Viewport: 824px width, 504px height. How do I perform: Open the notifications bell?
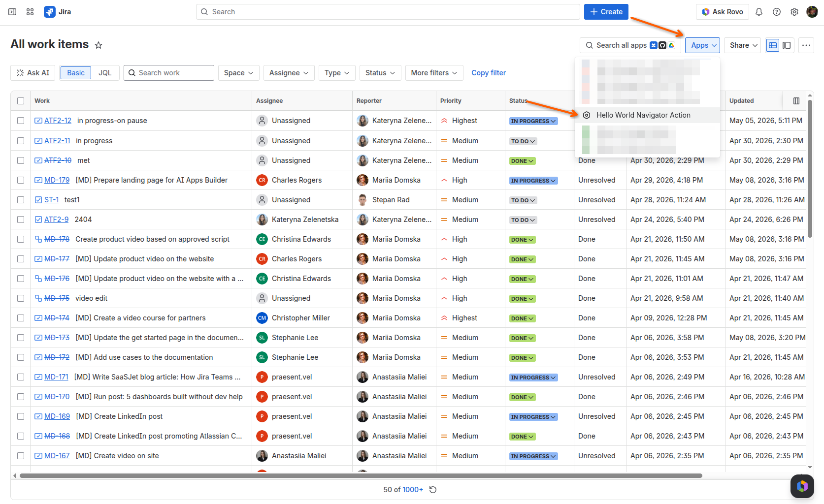(759, 12)
